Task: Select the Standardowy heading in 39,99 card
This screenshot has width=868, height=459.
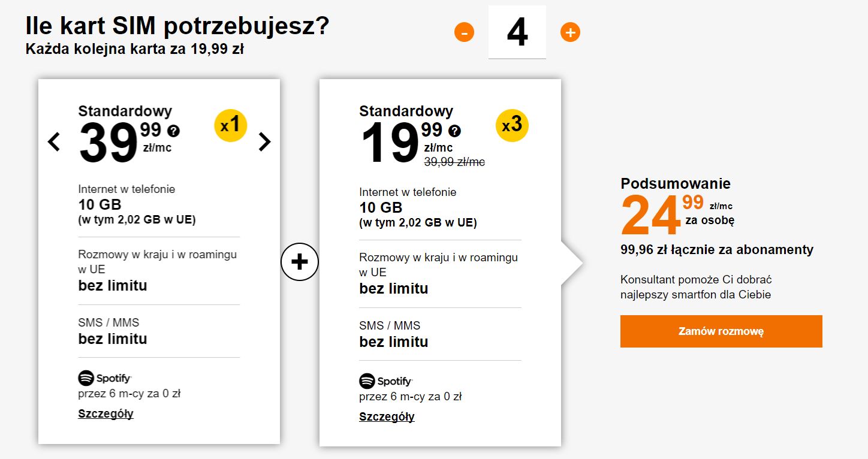Action: tap(125, 111)
